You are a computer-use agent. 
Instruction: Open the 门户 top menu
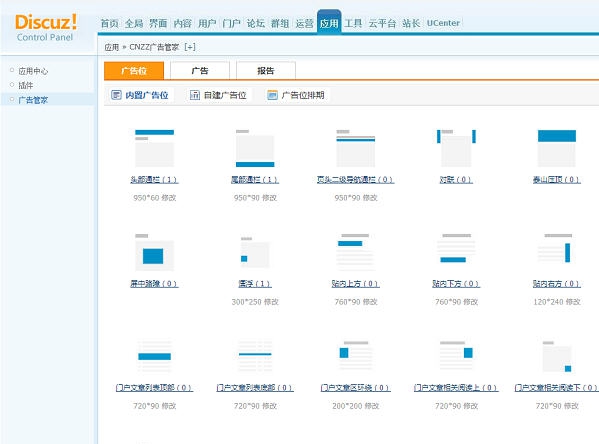click(x=232, y=23)
